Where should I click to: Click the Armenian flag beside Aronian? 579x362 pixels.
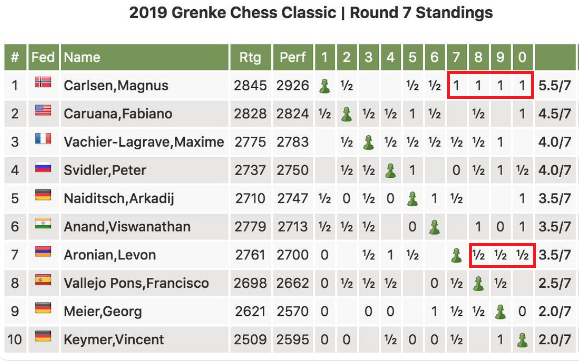[x=43, y=252]
